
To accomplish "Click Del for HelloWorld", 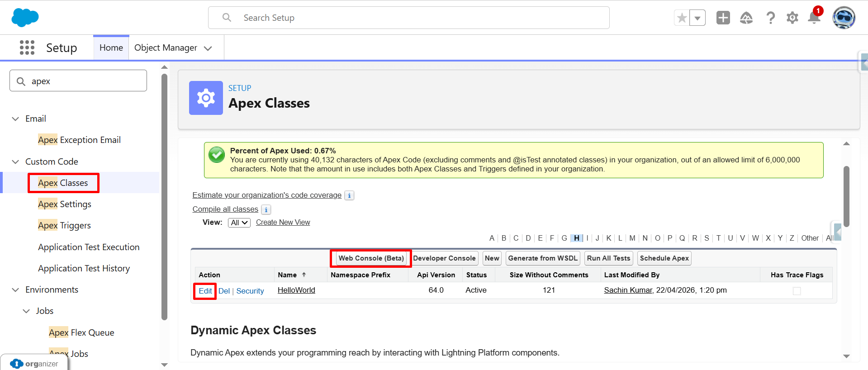I will pos(224,291).
